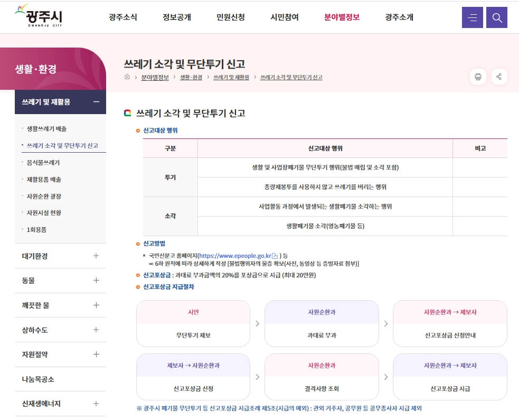
Task: Click the print page icon
Action: (478, 77)
